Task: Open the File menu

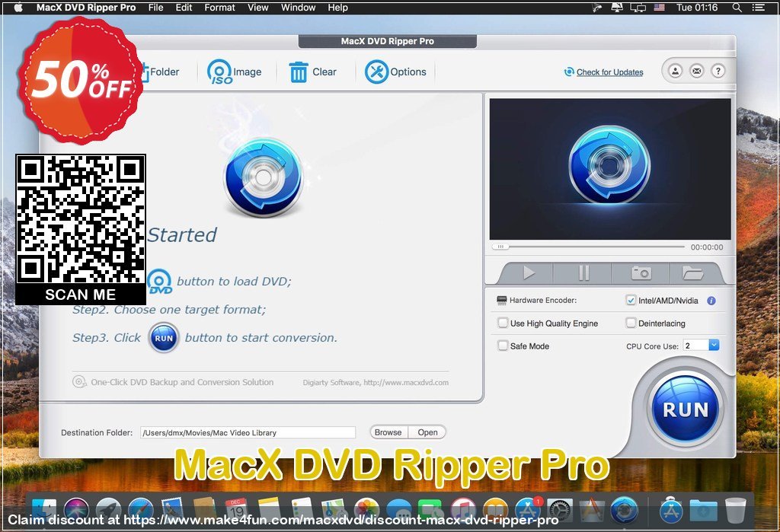Action: click(155, 8)
